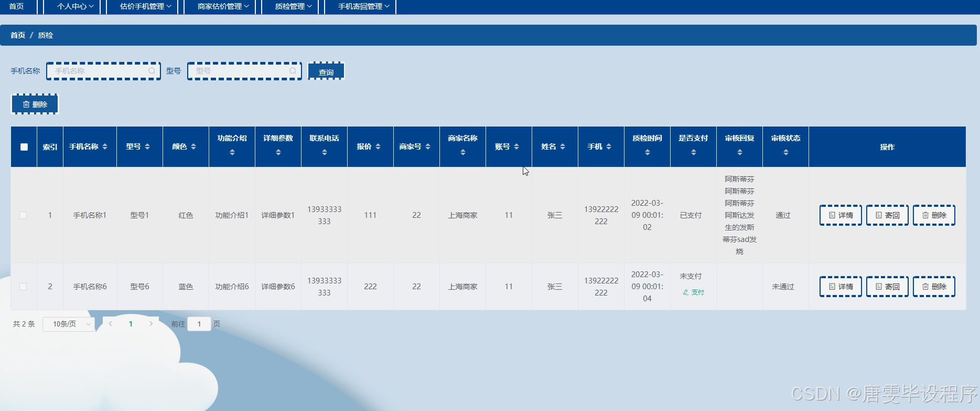
Task: Click the 红色 color cell
Action: 186,215
